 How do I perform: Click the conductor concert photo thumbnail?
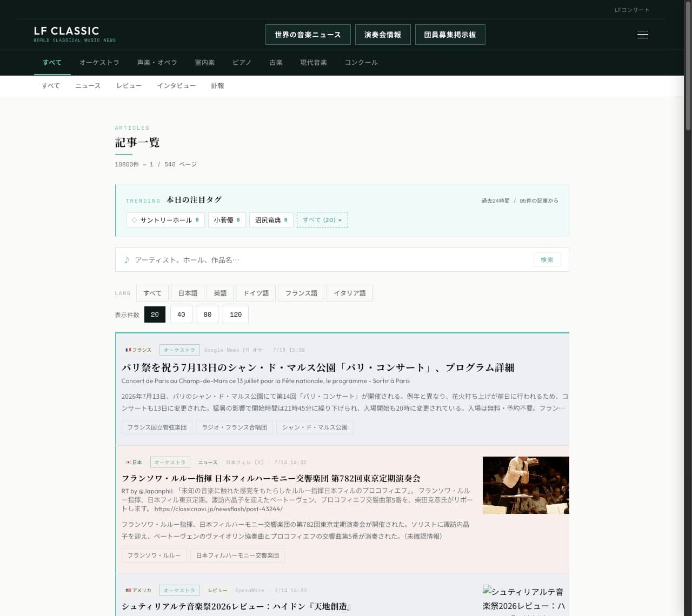tap(526, 485)
